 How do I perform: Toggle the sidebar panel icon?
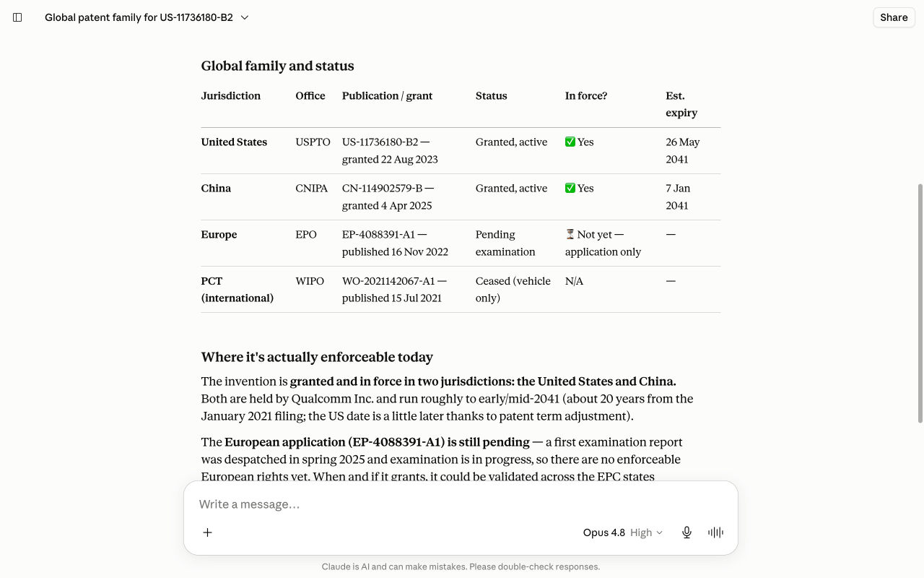coord(17,17)
